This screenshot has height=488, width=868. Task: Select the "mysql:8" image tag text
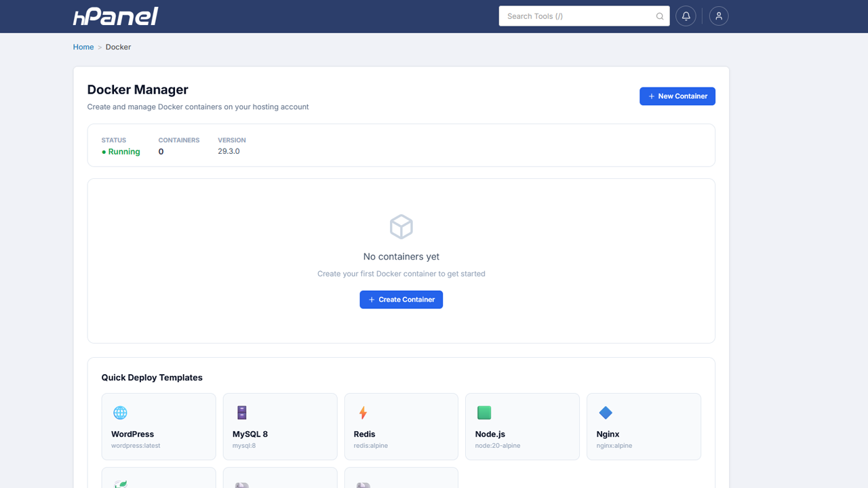pos(244,446)
